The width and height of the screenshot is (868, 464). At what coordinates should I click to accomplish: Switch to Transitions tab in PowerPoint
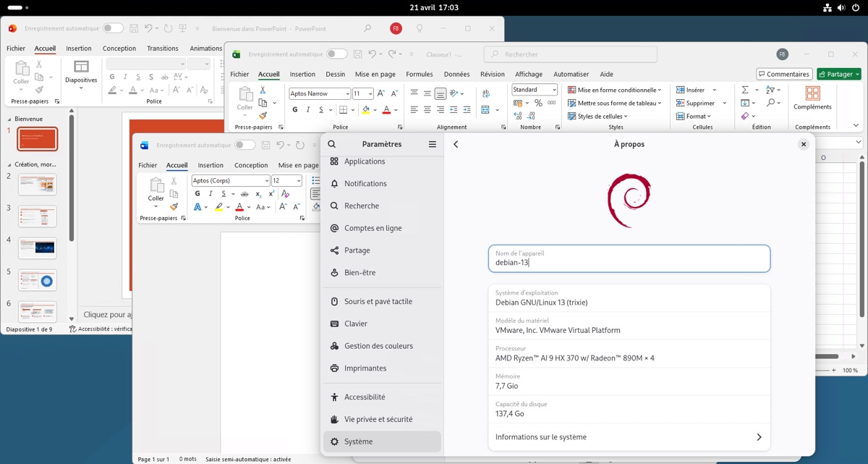[162, 48]
